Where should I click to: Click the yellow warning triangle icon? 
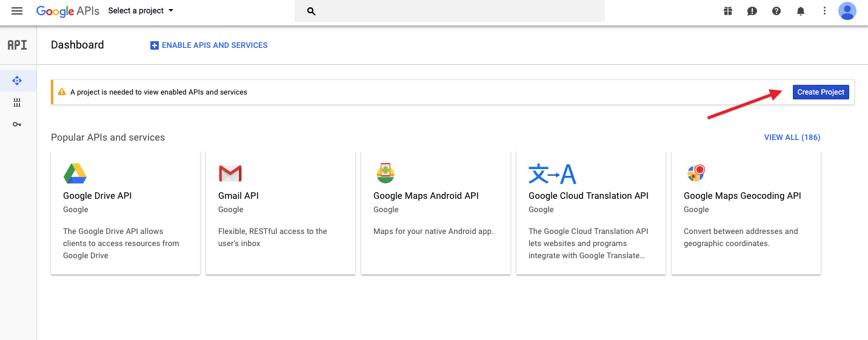[62, 92]
